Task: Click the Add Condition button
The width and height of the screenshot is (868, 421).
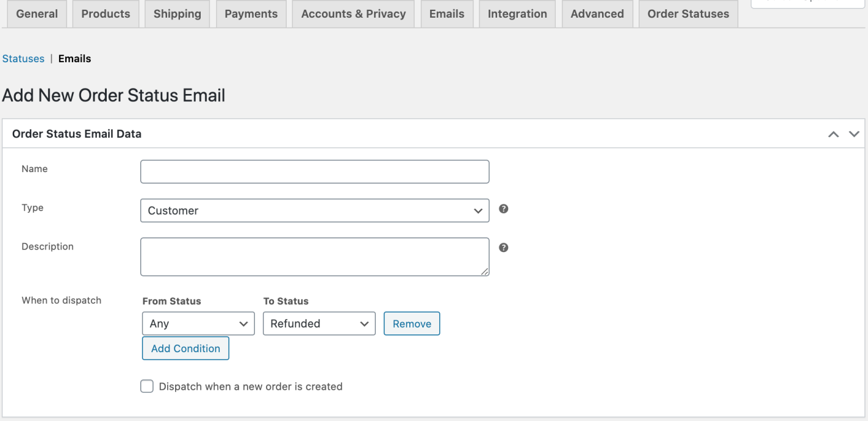Action: click(x=185, y=348)
